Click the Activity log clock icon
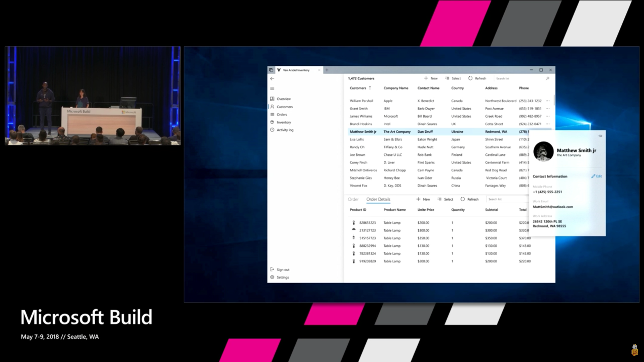Viewport: 644px width, 362px height. pyautogui.click(x=272, y=130)
